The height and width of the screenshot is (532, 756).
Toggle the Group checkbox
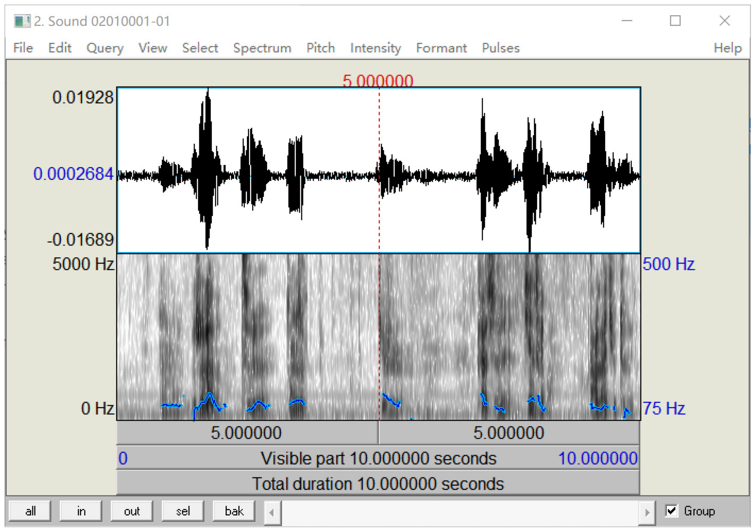(671, 511)
